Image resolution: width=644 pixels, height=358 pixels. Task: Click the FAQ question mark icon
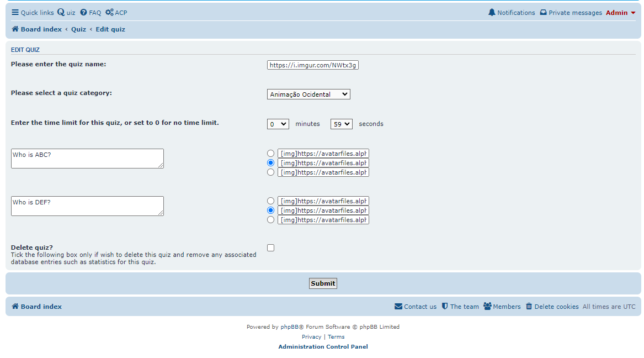pyautogui.click(x=83, y=12)
